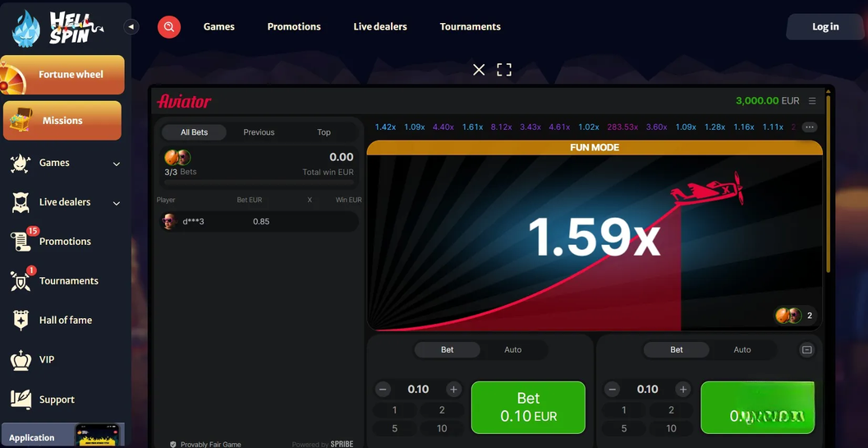Open Live dealers in the top navigation
The height and width of the screenshot is (448, 868).
[x=380, y=26]
